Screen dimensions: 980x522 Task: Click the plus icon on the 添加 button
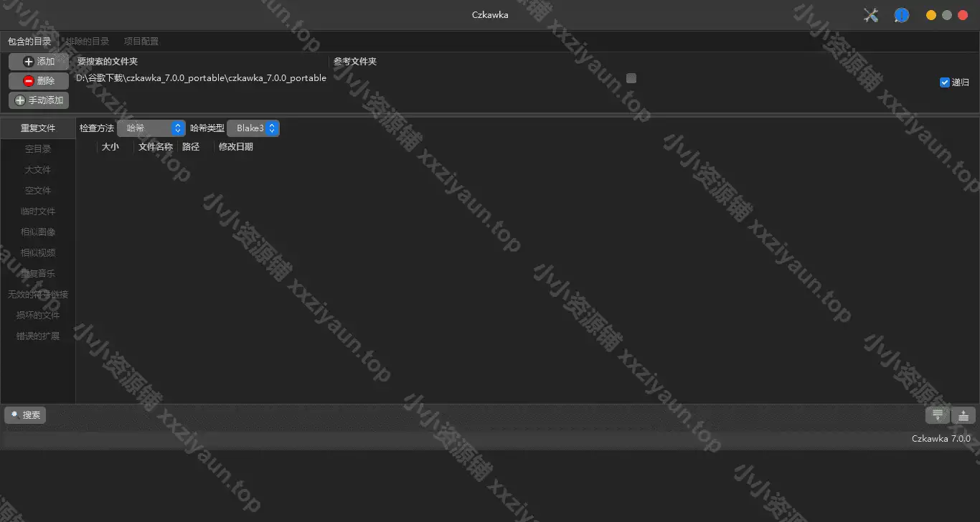29,62
